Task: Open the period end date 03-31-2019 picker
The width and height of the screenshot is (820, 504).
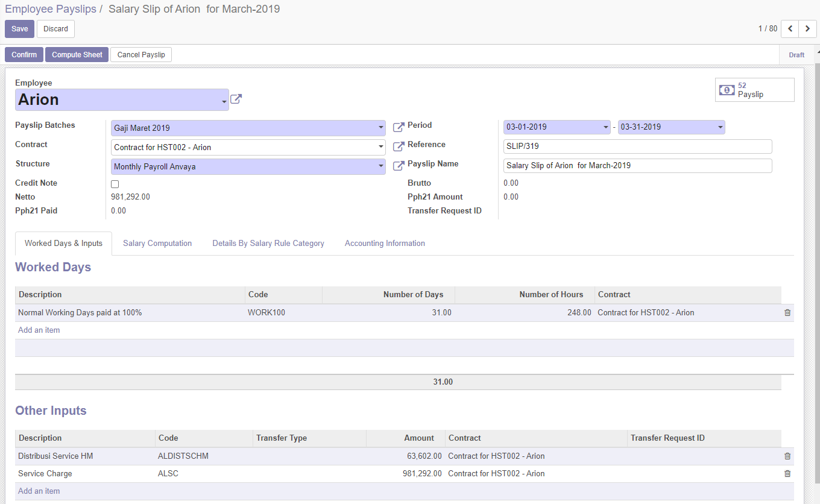Action: [x=671, y=127]
